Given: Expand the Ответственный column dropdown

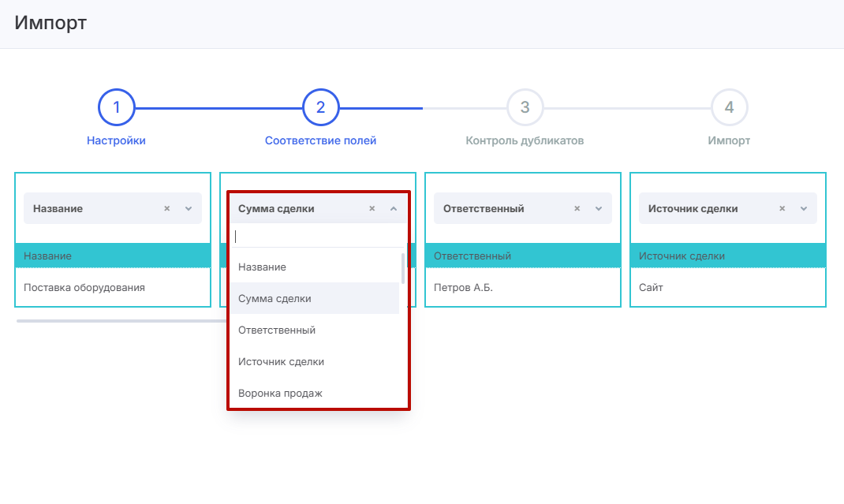Looking at the screenshot, I should (599, 209).
